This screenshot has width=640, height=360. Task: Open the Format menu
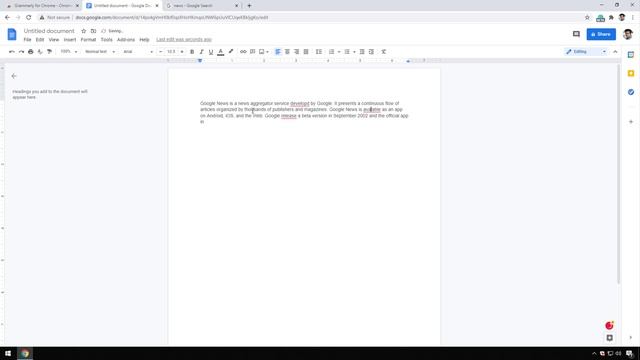[x=88, y=40]
